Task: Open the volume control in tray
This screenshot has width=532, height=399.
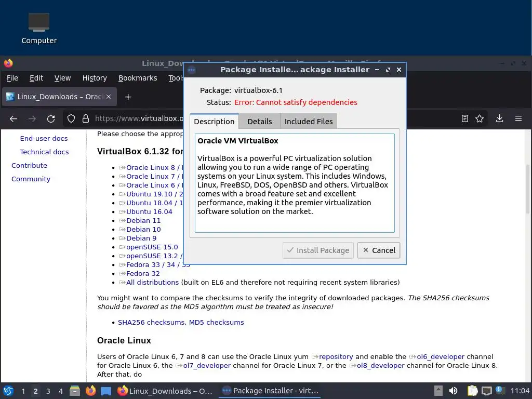Action: click(453, 391)
